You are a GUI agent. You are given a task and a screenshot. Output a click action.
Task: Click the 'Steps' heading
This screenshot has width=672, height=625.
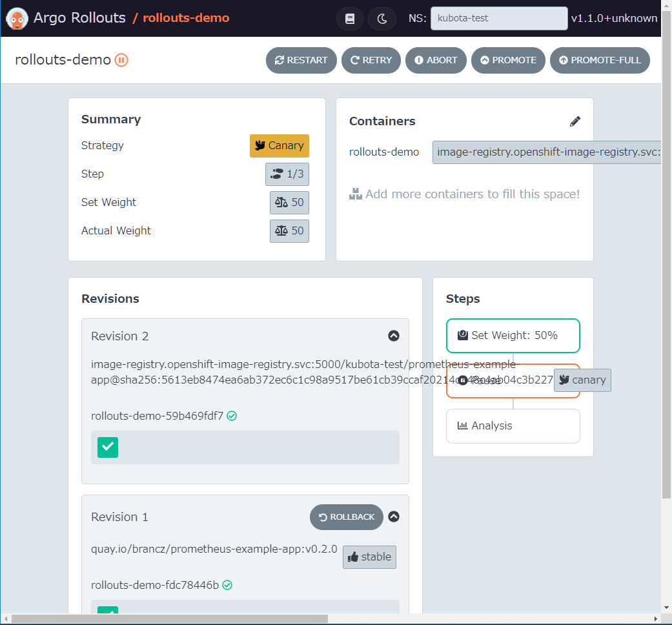tap(463, 299)
